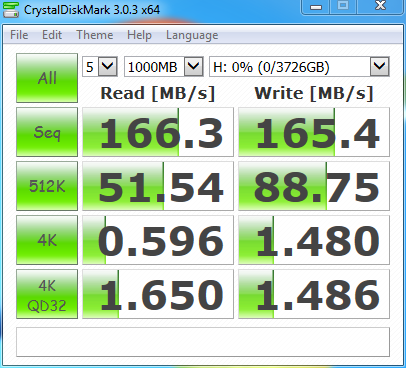Screen dimensions: 406x368
Task: Start the Seq benchmark test
Action: [47, 132]
